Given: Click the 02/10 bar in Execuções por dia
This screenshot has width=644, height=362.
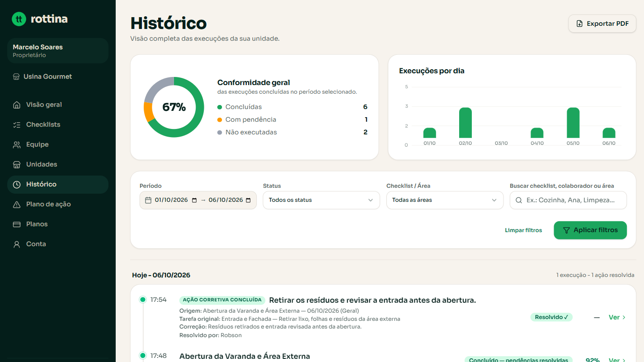Looking at the screenshot, I should [465, 123].
